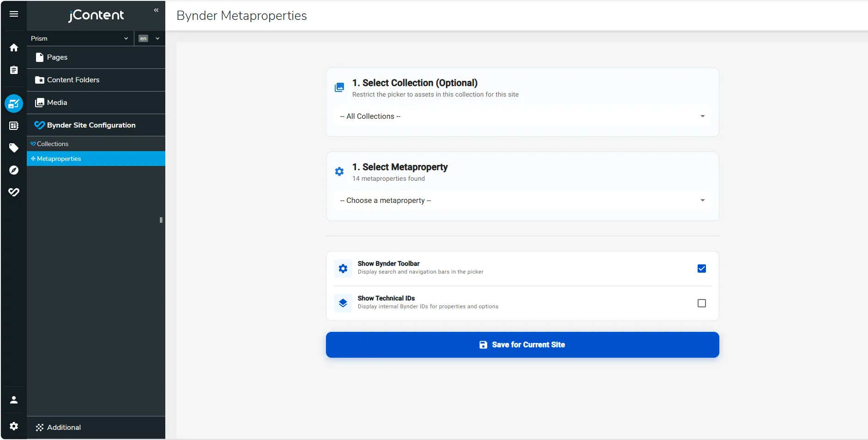Open the hamburger navigation menu
This screenshot has width=868, height=440.
[x=14, y=14]
